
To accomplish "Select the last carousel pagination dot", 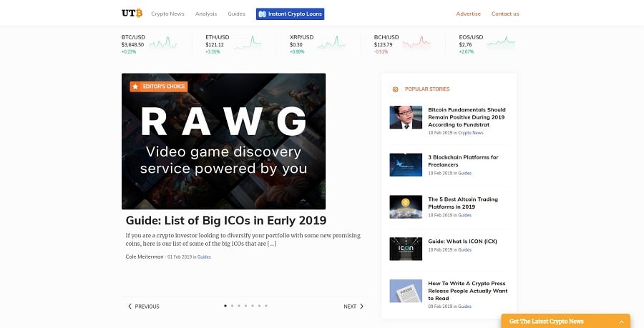I will 266,306.
